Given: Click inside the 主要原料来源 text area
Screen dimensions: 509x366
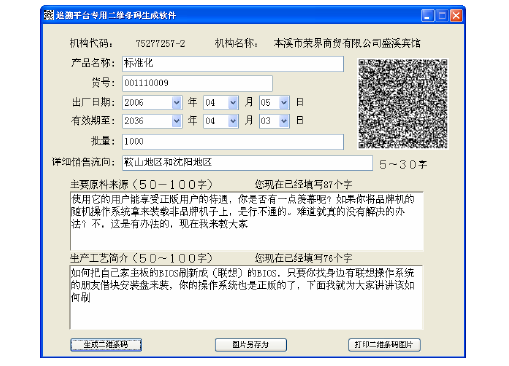Looking at the screenshot, I should point(247,221).
